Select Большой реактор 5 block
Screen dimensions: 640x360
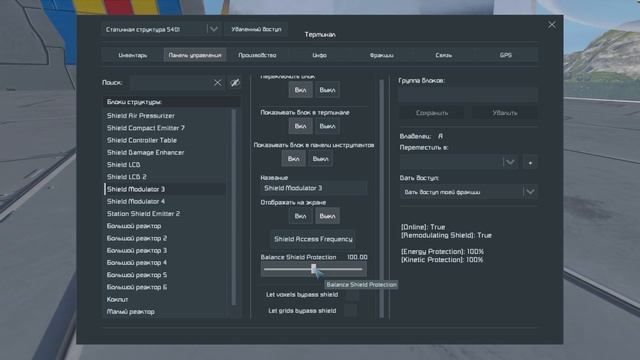point(165,275)
